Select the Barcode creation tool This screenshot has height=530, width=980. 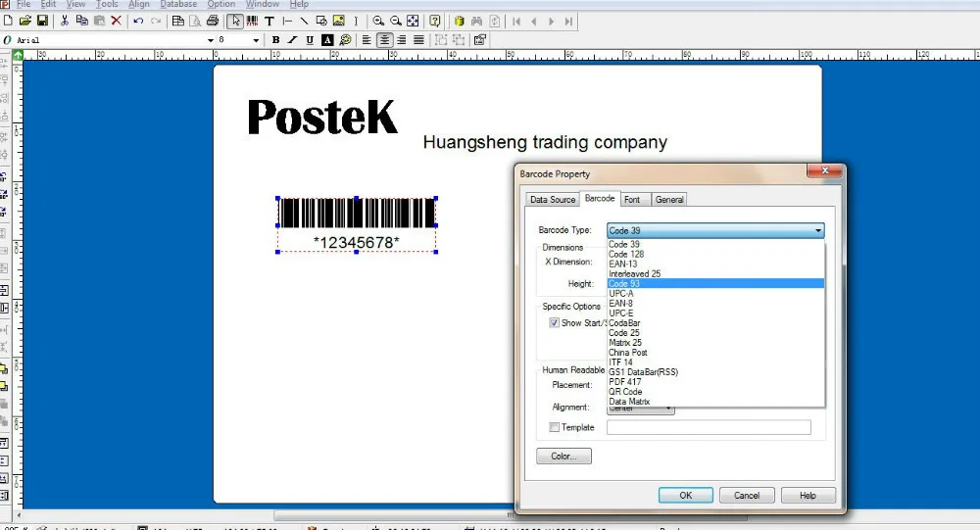point(252,22)
